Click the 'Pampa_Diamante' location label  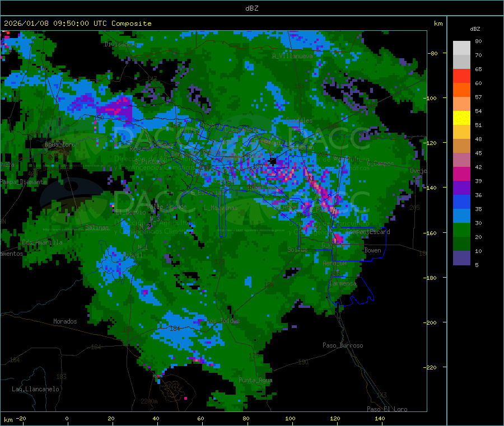click(x=24, y=182)
